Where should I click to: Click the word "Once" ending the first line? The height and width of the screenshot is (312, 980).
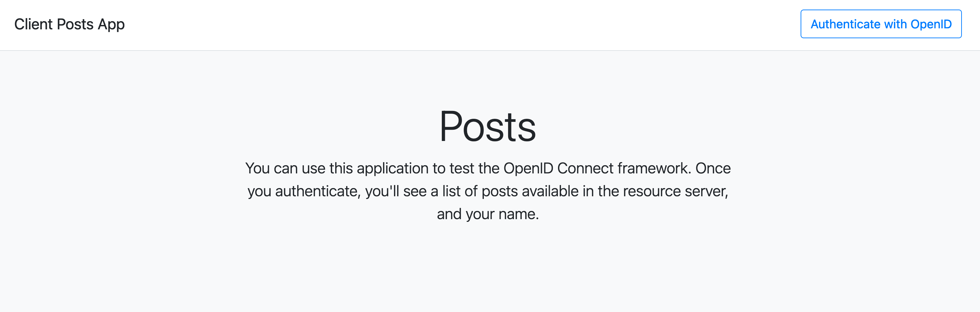(712, 168)
